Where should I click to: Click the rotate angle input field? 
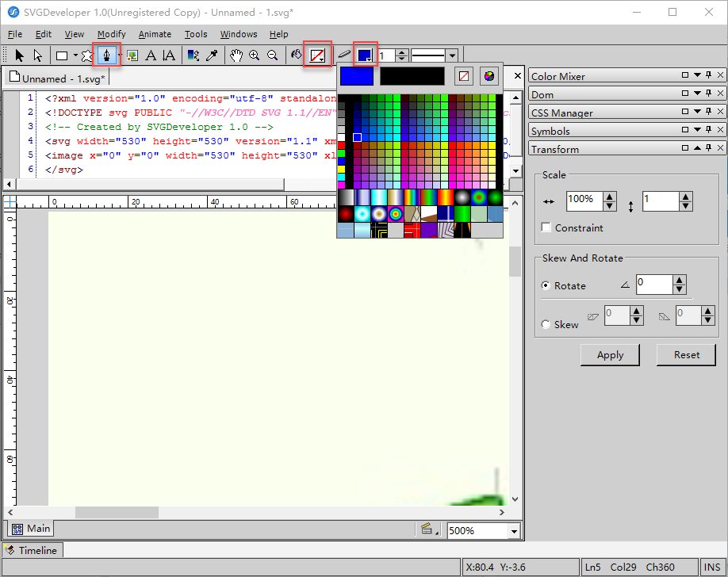(654, 284)
